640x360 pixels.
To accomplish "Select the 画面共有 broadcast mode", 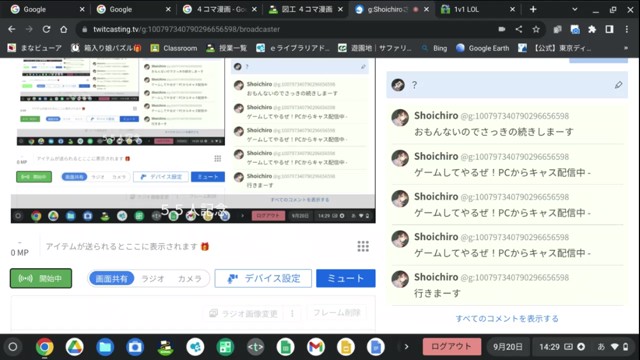I will tap(111, 279).
